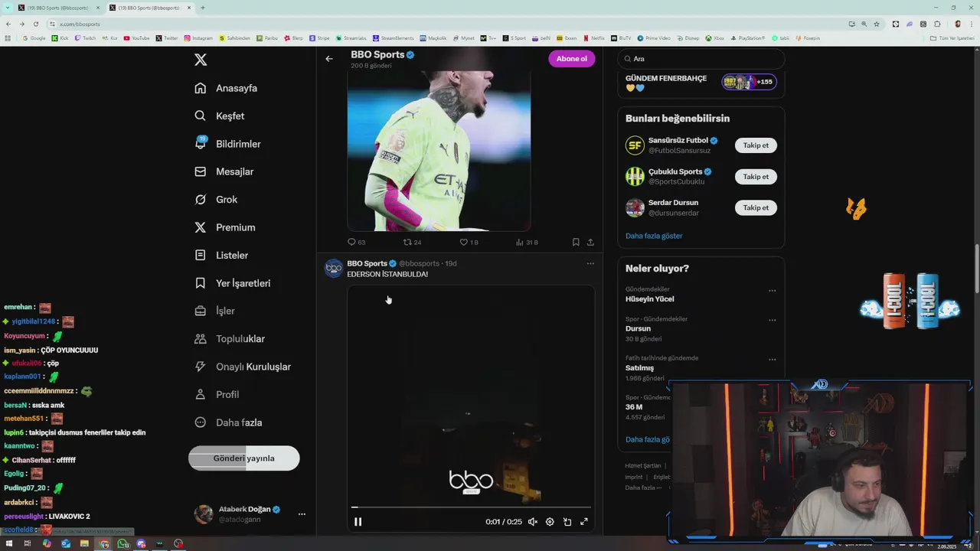This screenshot has width=980, height=551.
Task: Click the x.com/bbosports address bar
Action: (444, 24)
